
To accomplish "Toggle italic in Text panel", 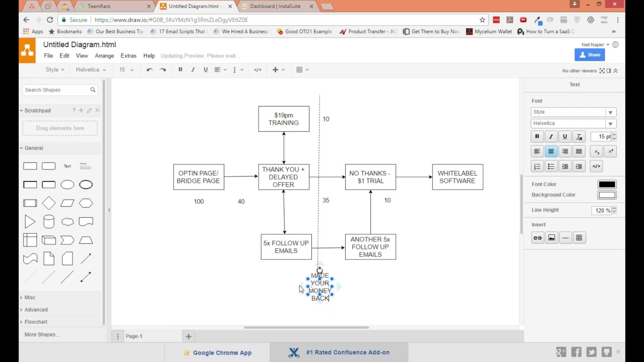I will point(551,137).
